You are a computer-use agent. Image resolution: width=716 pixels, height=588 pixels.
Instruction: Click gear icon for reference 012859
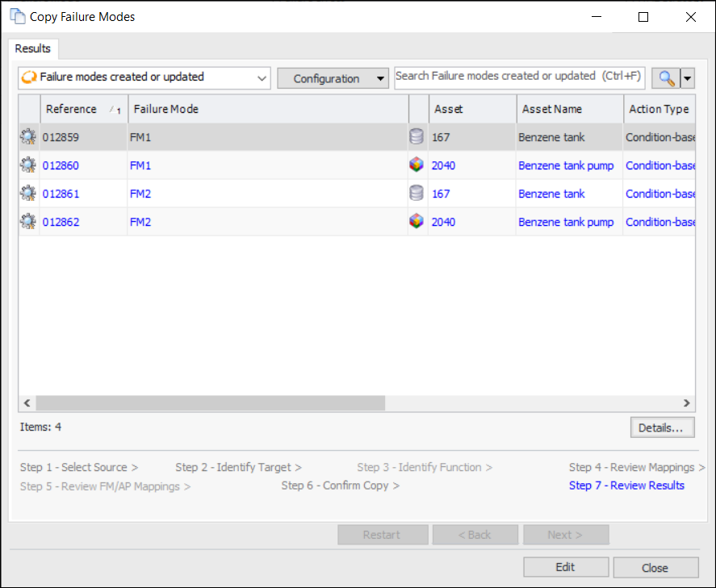click(28, 138)
